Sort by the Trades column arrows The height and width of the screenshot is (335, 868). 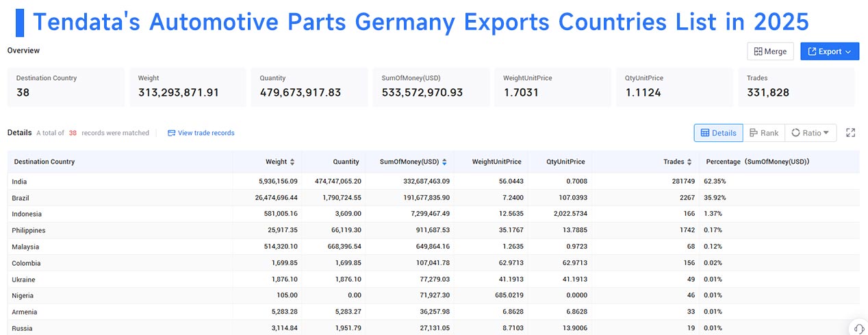click(690, 162)
